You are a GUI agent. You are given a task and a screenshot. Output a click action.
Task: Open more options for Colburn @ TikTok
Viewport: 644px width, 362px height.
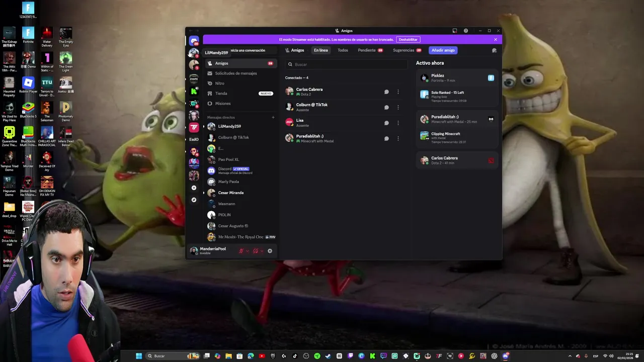(398, 107)
